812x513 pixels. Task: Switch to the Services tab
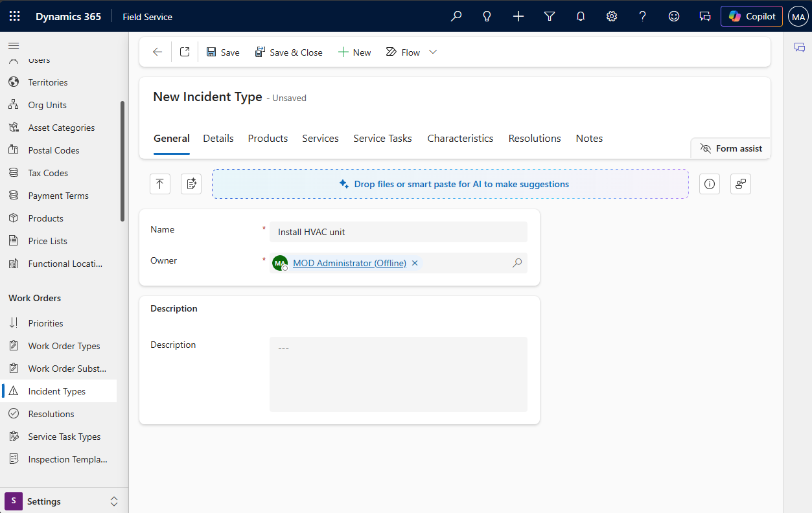(320, 139)
